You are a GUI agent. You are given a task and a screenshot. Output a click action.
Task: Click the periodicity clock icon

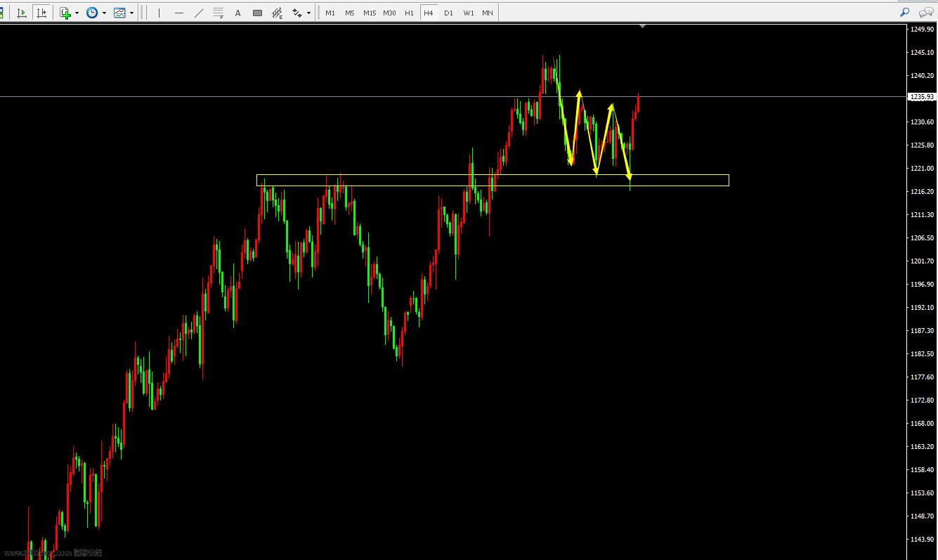tap(92, 13)
